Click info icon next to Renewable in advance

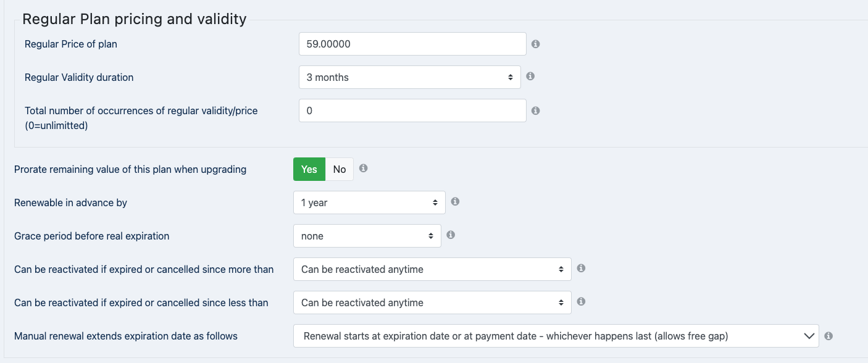point(455,201)
